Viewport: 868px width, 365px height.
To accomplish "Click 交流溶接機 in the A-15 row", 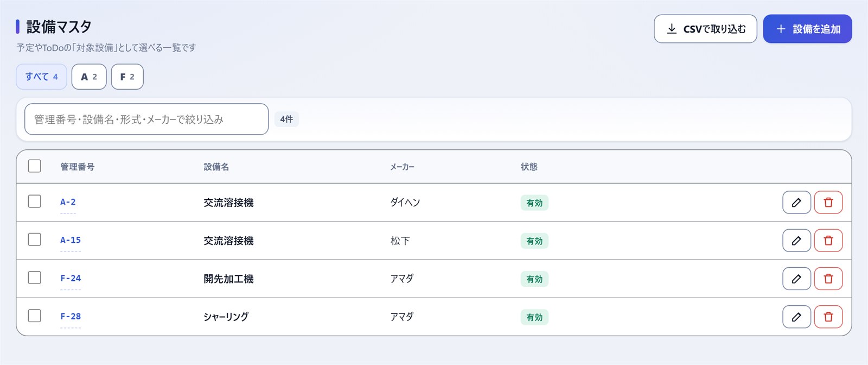I will coord(228,241).
